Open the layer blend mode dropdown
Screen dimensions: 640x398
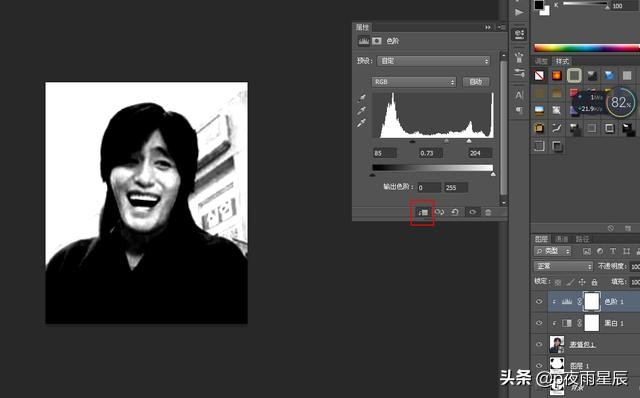click(x=563, y=266)
